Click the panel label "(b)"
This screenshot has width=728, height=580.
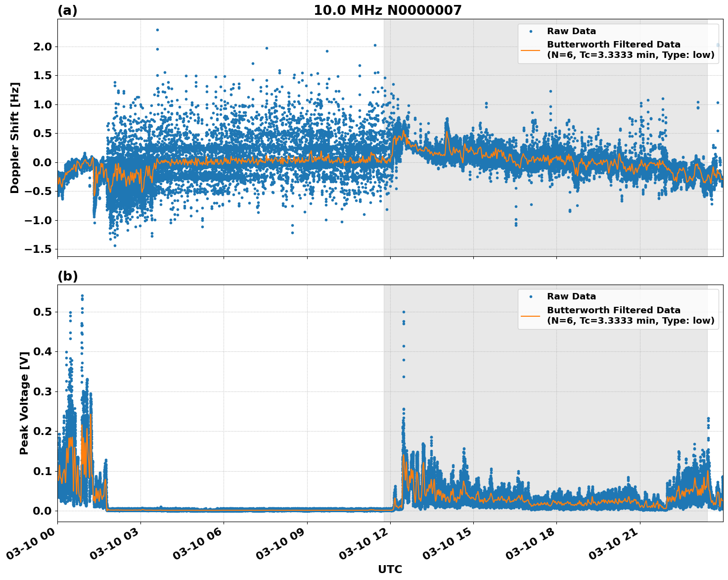coord(67,276)
